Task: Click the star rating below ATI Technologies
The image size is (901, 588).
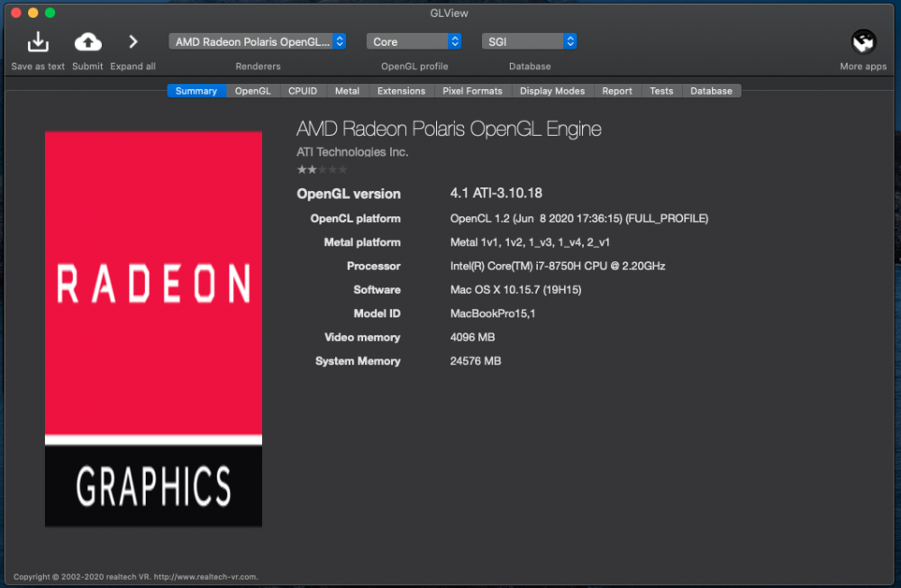Action: click(x=323, y=169)
